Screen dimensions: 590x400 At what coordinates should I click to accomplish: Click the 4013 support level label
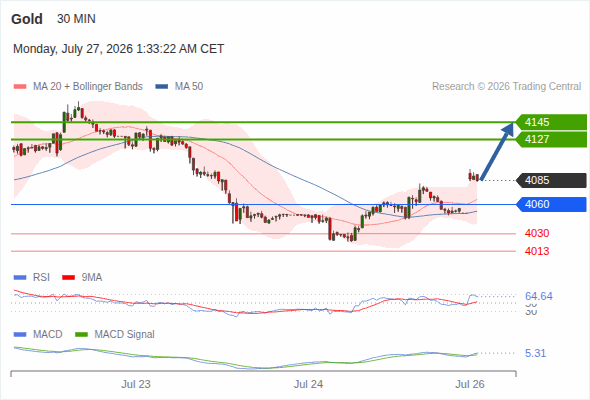coord(537,251)
